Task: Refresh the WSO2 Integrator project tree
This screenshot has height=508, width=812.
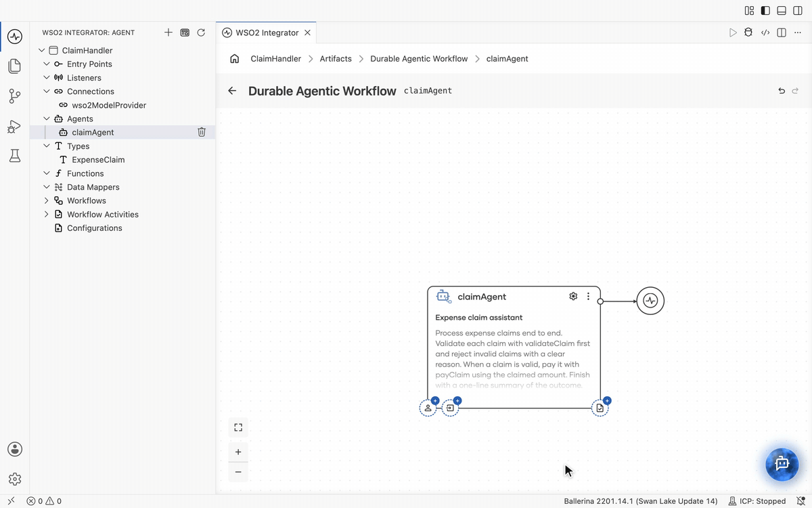Action: [x=201, y=33]
